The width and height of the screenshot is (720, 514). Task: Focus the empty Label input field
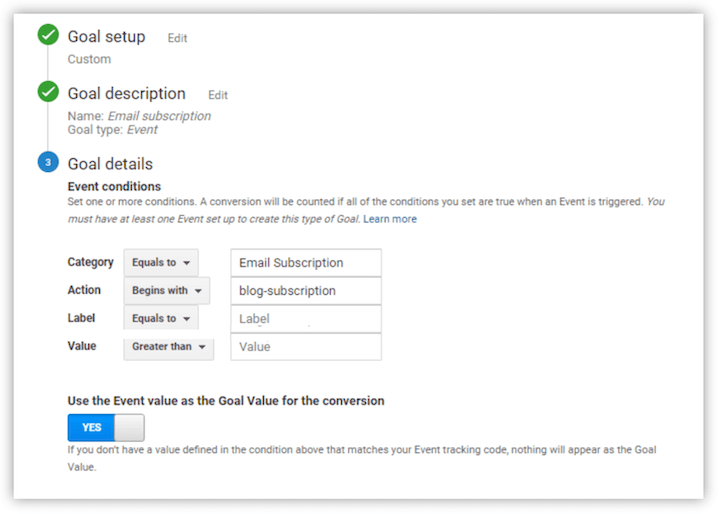point(306,319)
